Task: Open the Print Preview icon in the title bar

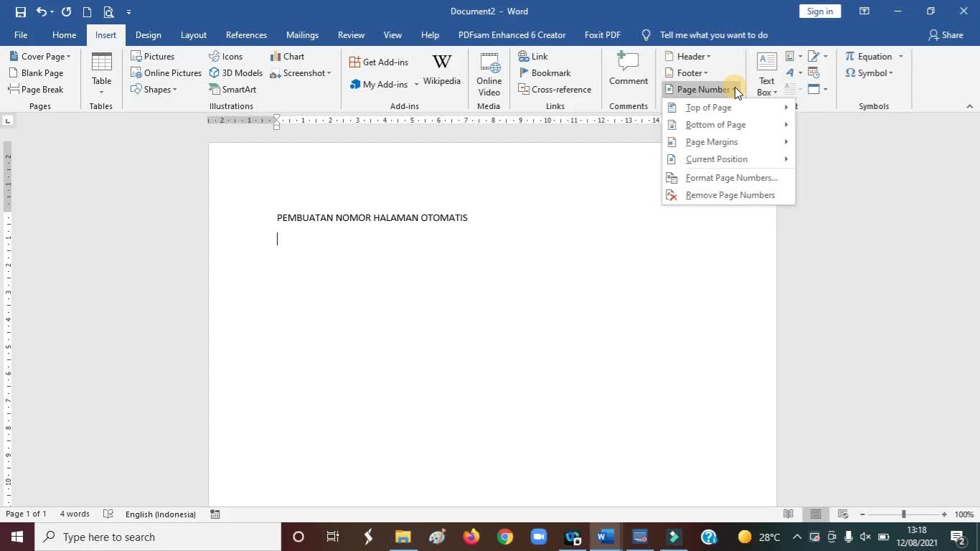Action: 108,11
